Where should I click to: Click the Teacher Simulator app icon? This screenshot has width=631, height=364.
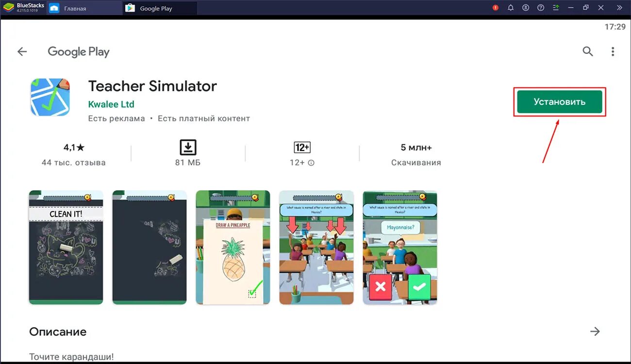pos(50,97)
